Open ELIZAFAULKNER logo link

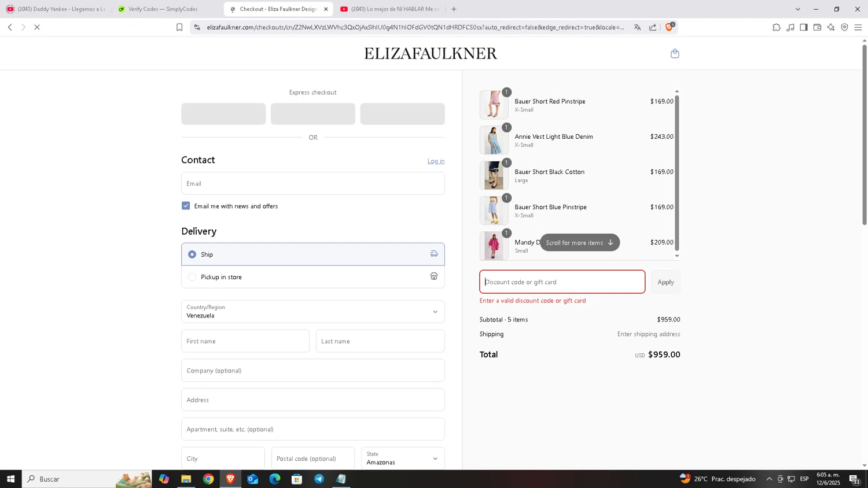click(431, 54)
